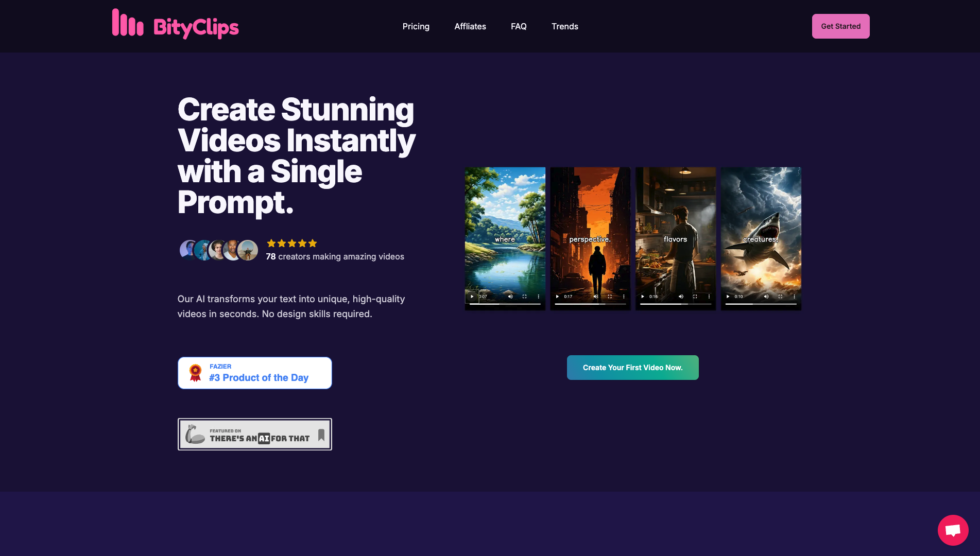Open There's An AI For That badge

254,434
